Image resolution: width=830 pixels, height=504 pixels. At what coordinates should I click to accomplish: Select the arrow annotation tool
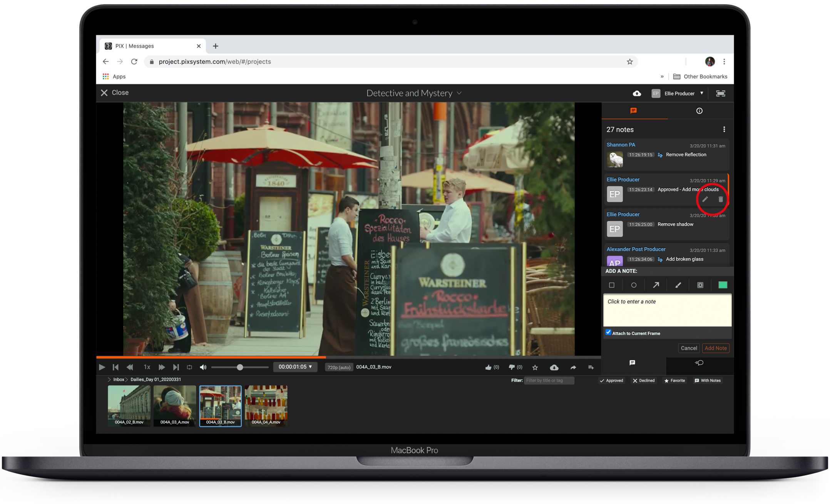pyautogui.click(x=656, y=285)
